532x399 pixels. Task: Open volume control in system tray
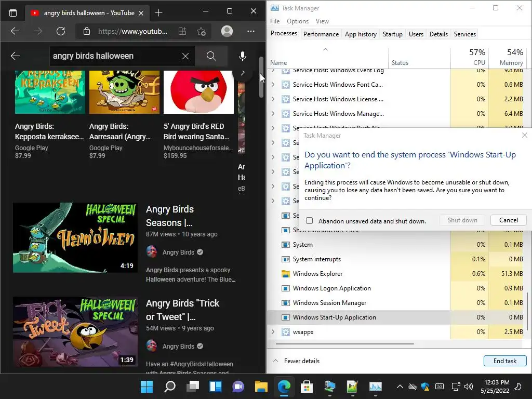(x=469, y=387)
